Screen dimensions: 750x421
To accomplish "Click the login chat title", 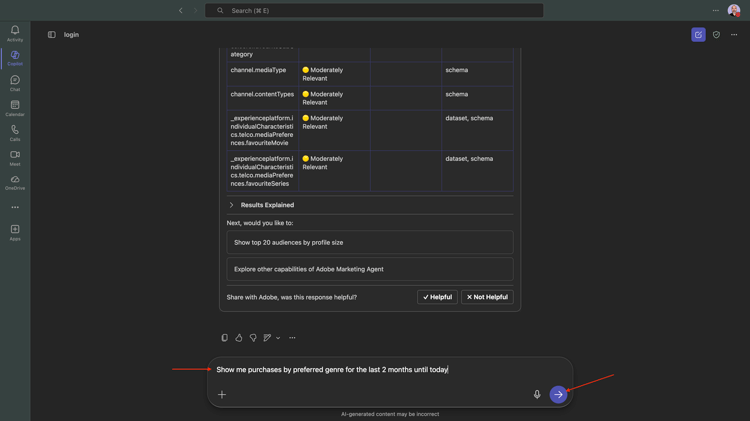I will point(71,34).
